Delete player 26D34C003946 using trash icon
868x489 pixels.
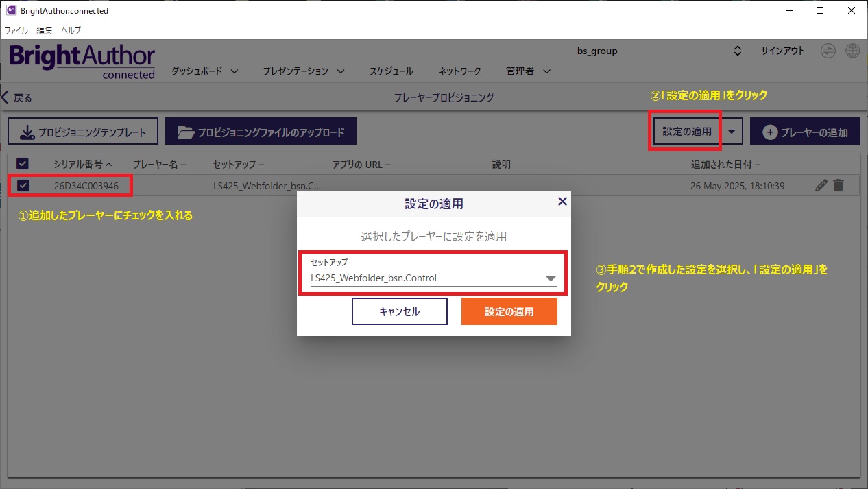[x=839, y=185]
